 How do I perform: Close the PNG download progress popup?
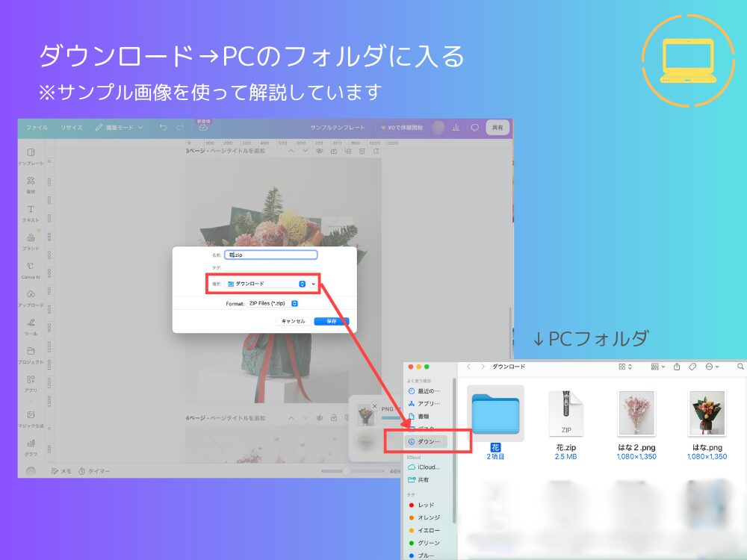[374, 406]
